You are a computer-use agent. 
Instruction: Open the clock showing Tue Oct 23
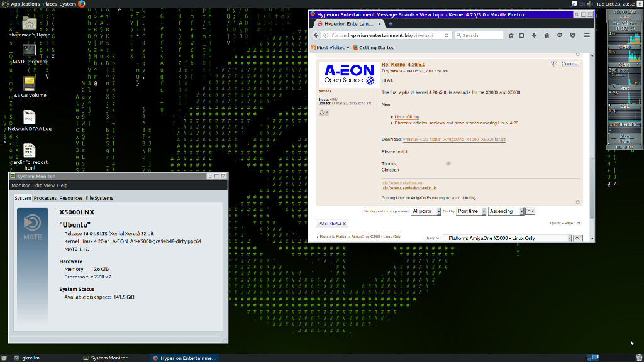(x=615, y=4)
